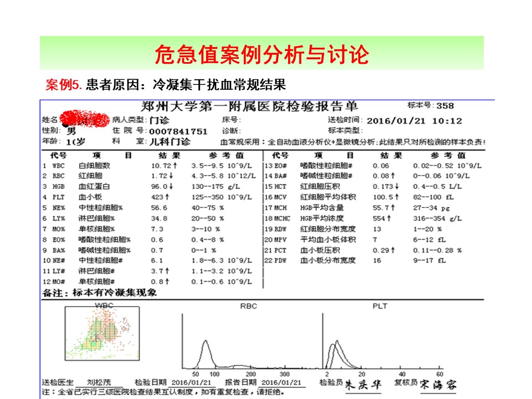532x399 pixels.
Task: Select the LY# result "3.7"
Action: coord(157,271)
